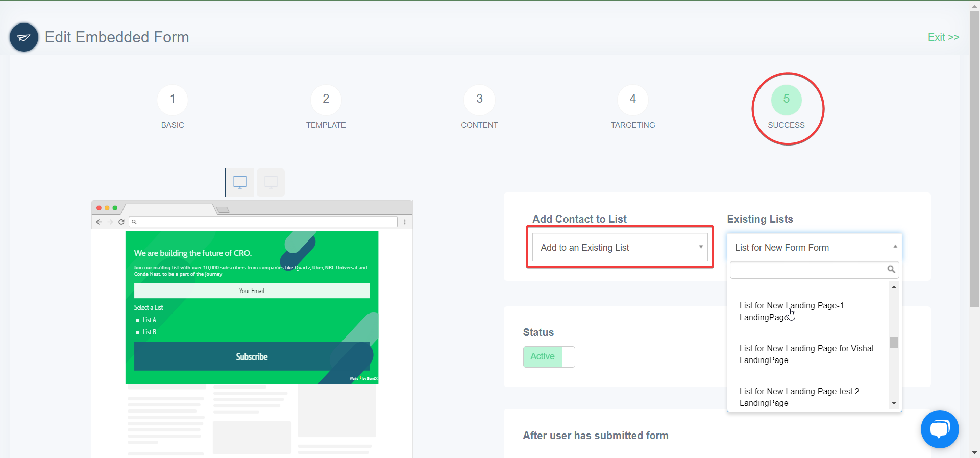Screen dimensions: 980x458
Task: Click dropdown list scroll down arrow
Action: 894,403
